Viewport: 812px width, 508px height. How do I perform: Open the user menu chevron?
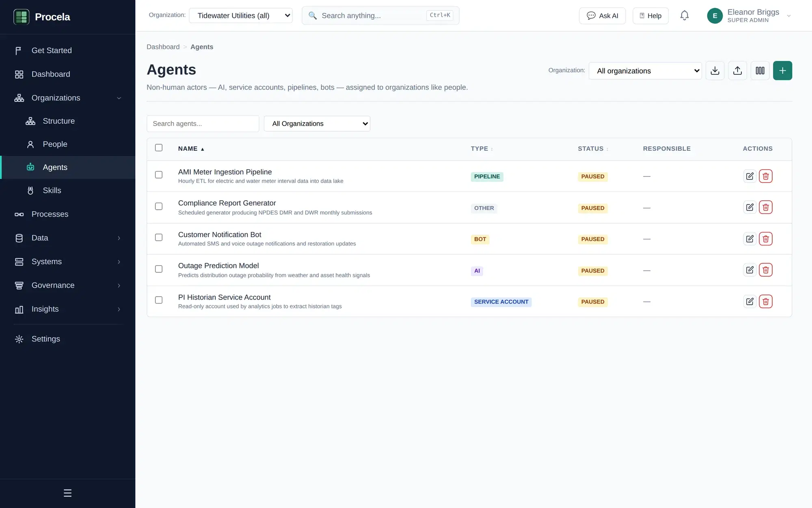click(x=789, y=16)
